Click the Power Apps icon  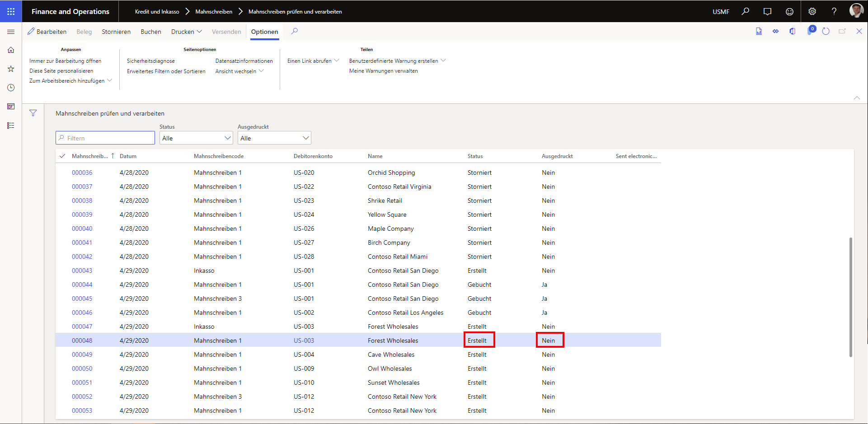775,31
